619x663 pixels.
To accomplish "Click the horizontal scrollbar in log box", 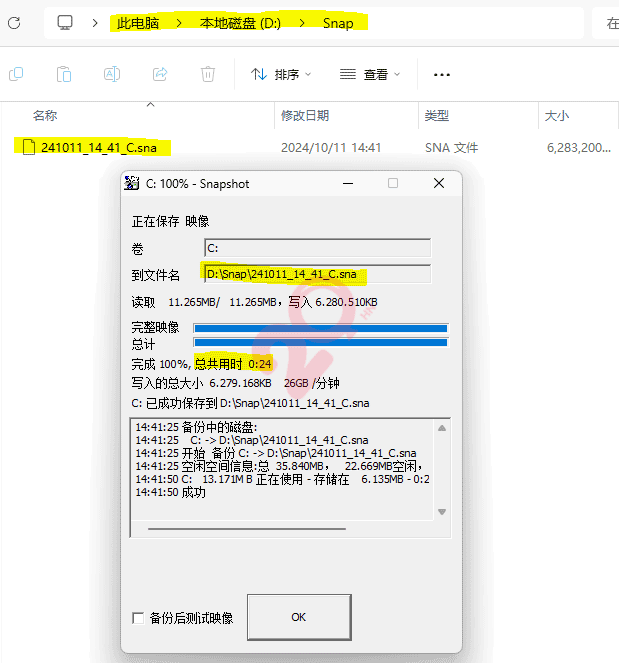I will tap(245, 528).
